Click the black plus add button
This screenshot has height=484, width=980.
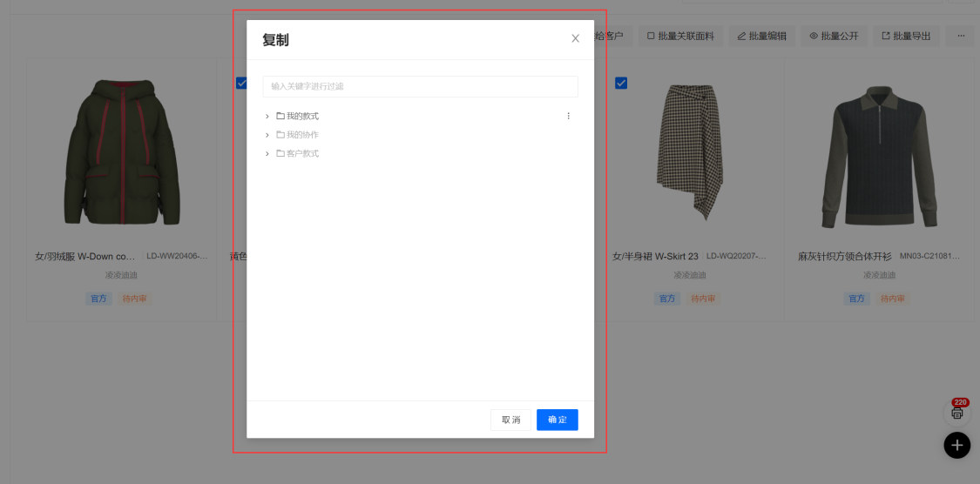[x=956, y=445]
